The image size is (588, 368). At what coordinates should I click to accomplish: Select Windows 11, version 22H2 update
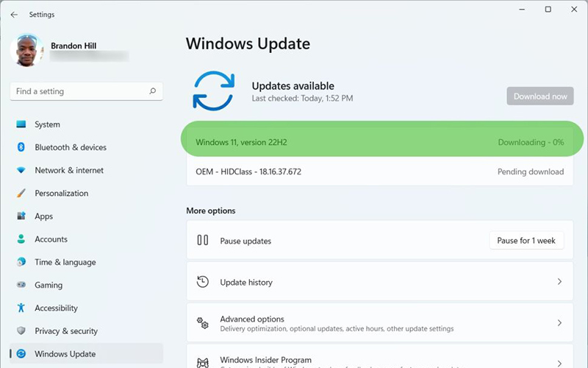(379, 142)
